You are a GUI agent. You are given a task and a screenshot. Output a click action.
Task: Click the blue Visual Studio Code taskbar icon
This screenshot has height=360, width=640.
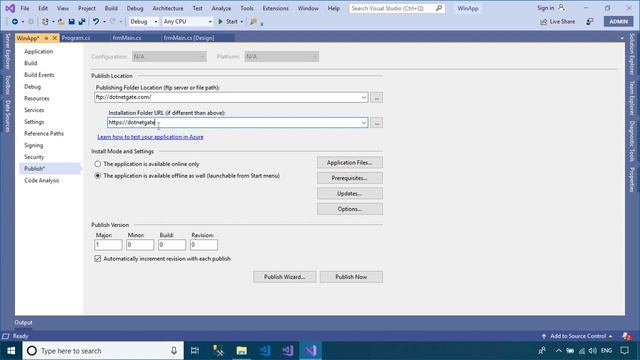264,351
